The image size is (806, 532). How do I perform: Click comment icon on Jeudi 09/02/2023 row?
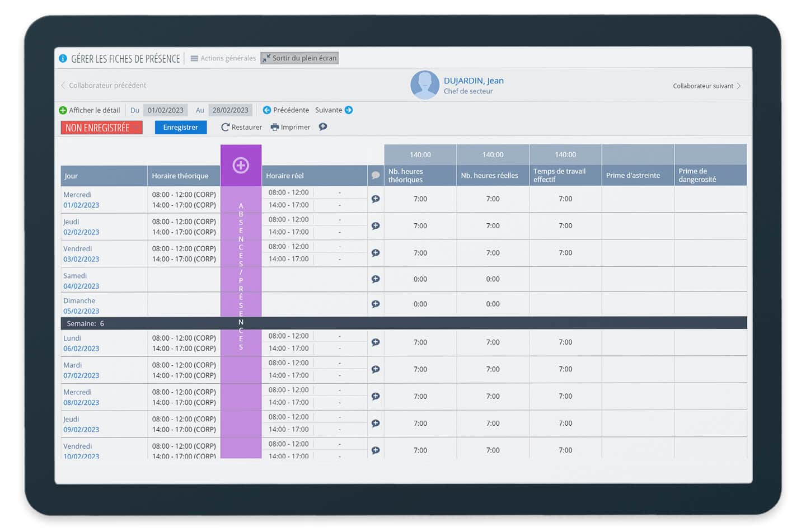[376, 423]
